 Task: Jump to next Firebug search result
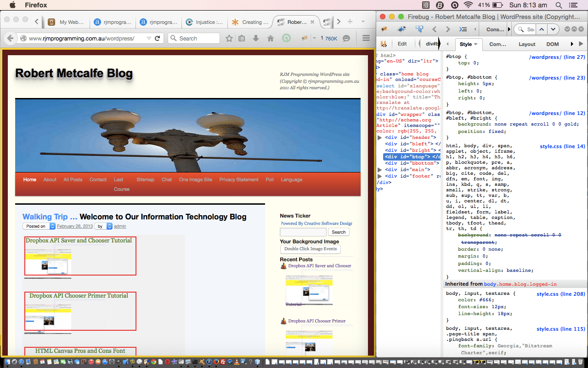(x=553, y=29)
